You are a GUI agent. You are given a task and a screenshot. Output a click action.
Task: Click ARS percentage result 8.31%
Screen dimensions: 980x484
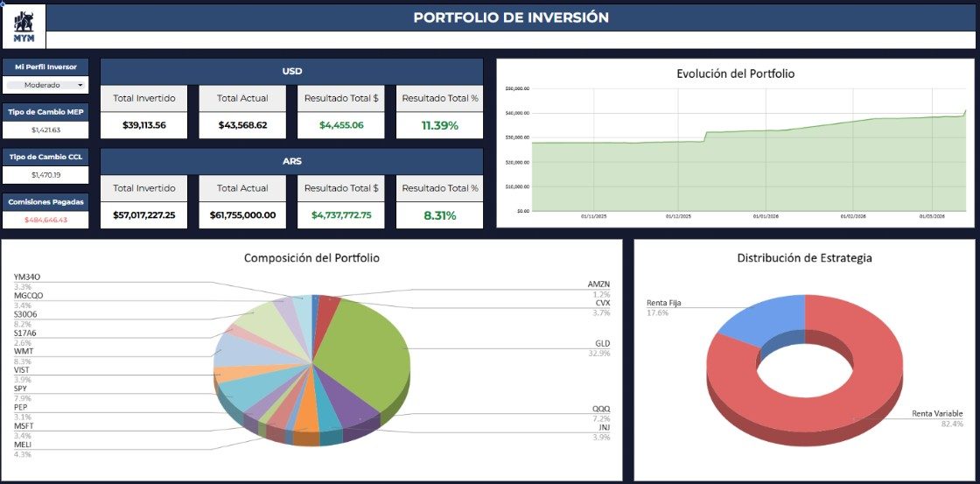(x=439, y=215)
